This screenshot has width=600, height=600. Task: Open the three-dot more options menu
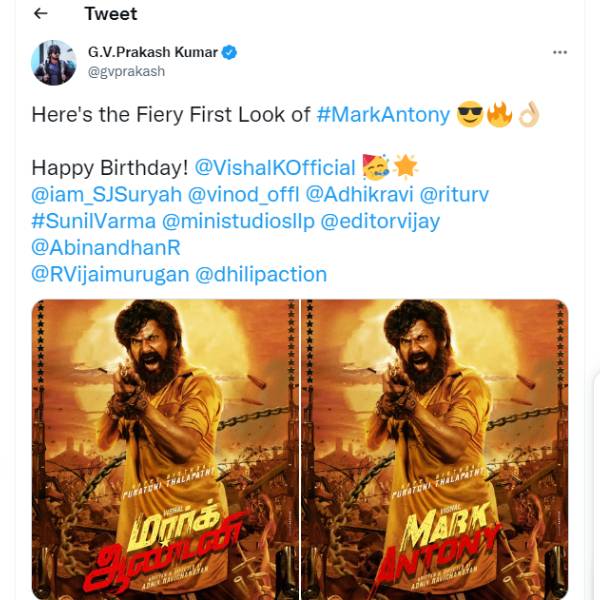[560, 52]
